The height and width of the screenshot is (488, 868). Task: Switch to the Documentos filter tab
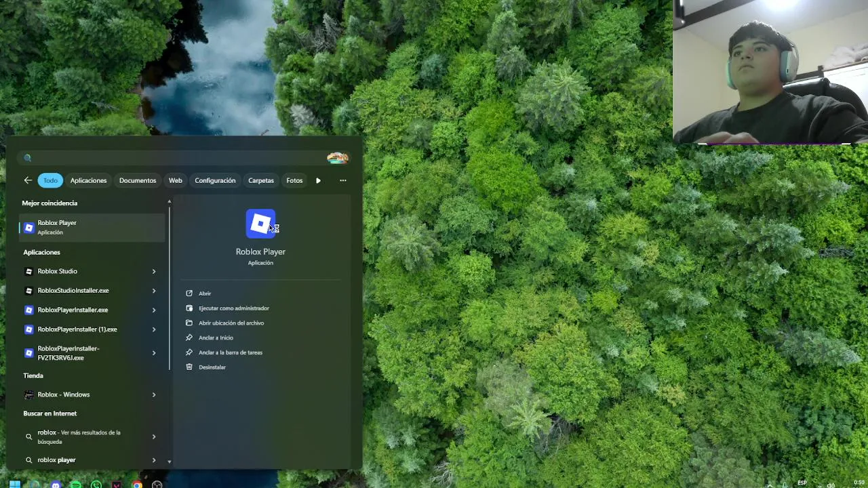138,180
